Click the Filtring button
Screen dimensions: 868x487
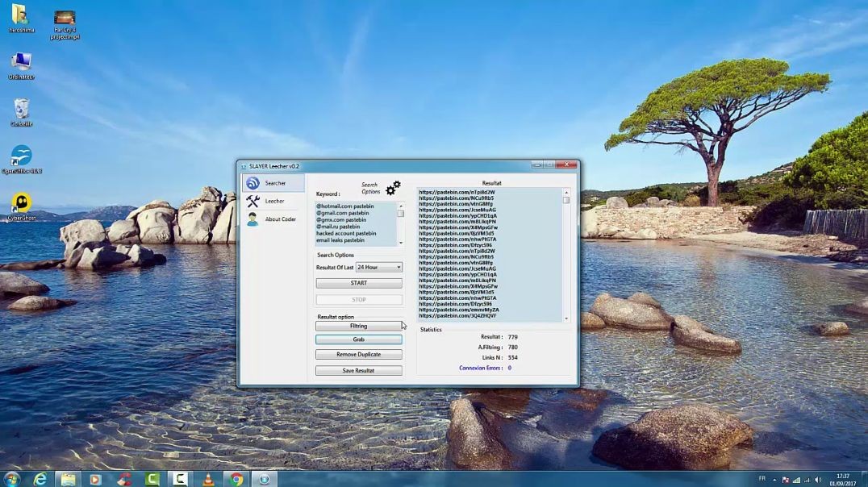tap(359, 326)
